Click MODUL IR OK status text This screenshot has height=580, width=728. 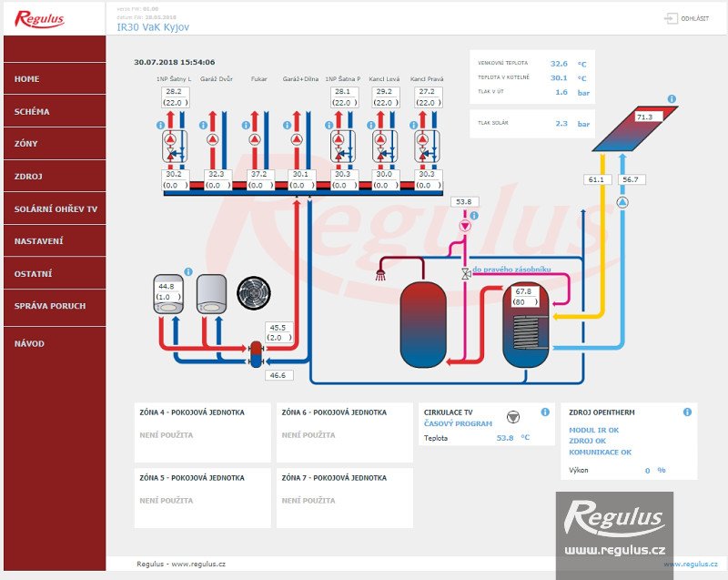click(594, 431)
